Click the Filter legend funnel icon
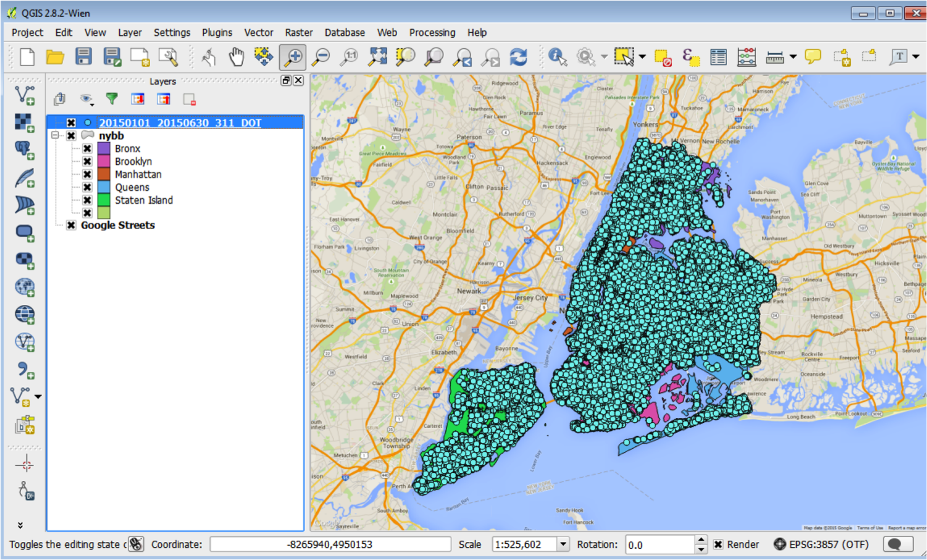 point(112,99)
